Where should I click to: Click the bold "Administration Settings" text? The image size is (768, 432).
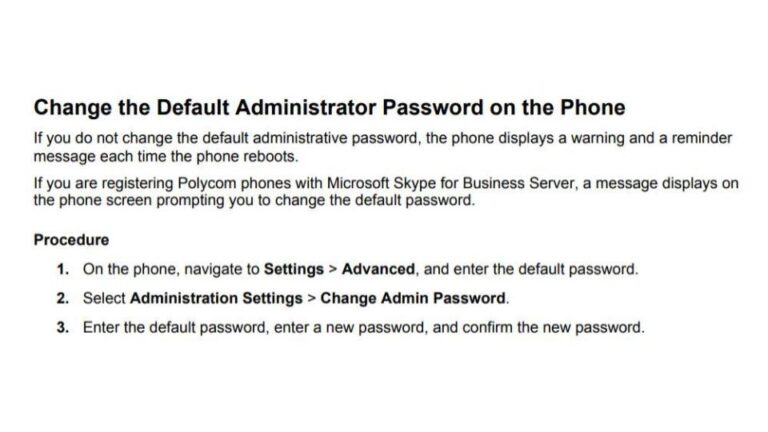[x=215, y=298]
